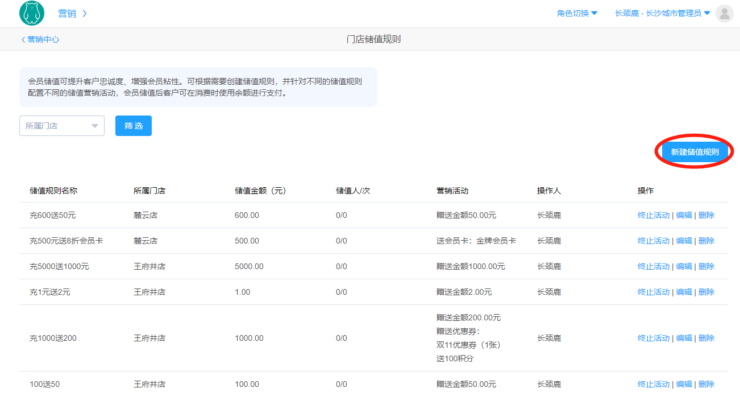Click the 送100积分 text
The height and width of the screenshot is (396, 740).
[455, 359]
